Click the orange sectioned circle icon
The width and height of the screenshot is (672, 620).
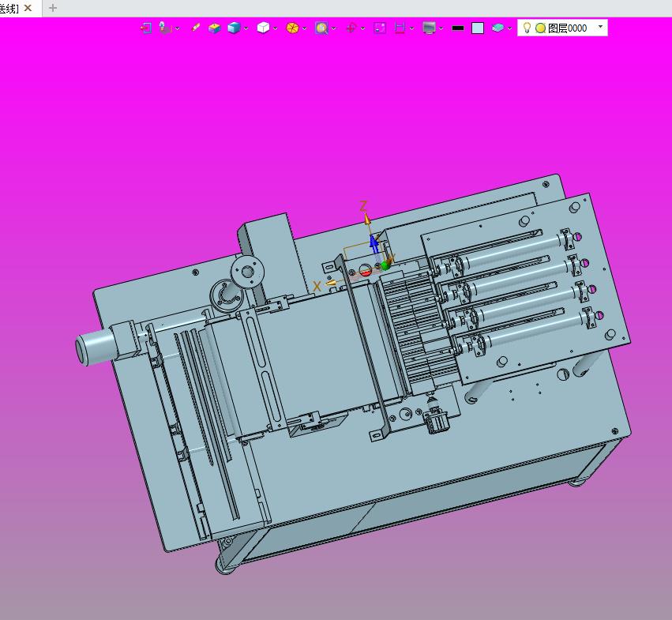coord(292,28)
